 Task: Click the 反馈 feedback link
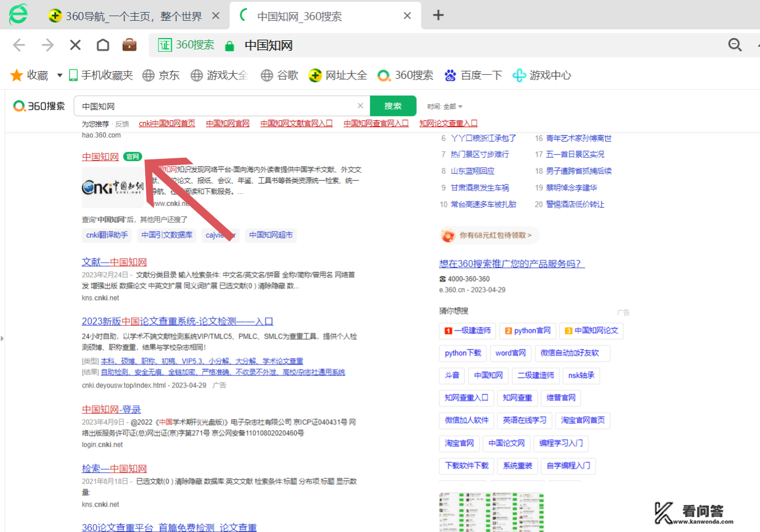[x=122, y=124]
